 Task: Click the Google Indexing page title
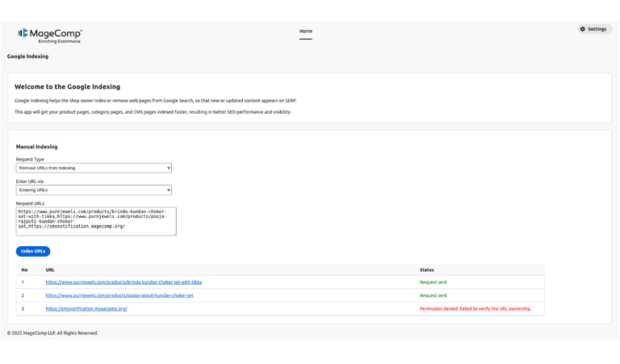coord(27,56)
